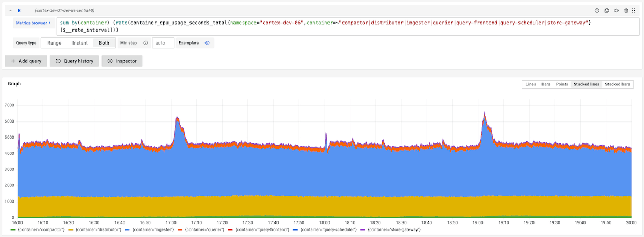Screen dimensions: 644x237
Task: Open query help for query B
Action: coord(597,10)
